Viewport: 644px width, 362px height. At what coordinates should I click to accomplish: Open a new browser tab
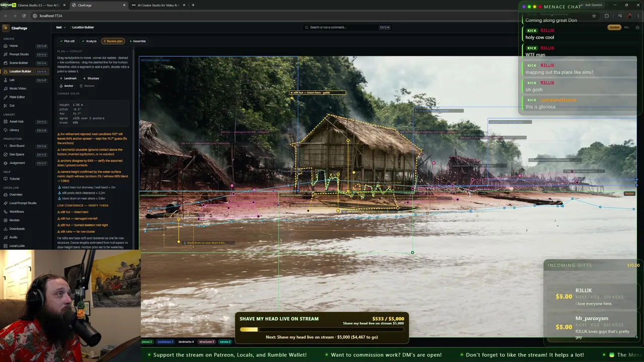click(193, 5)
